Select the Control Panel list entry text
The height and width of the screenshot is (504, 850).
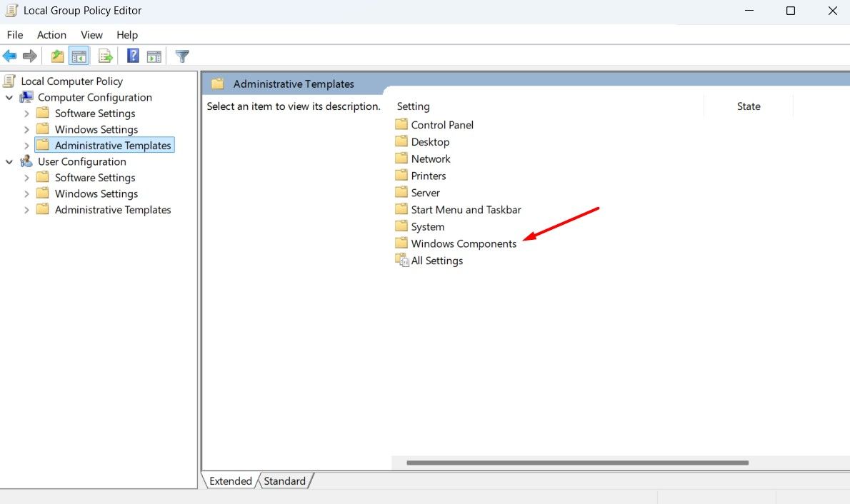pyautogui.click(x=442, y=125)
